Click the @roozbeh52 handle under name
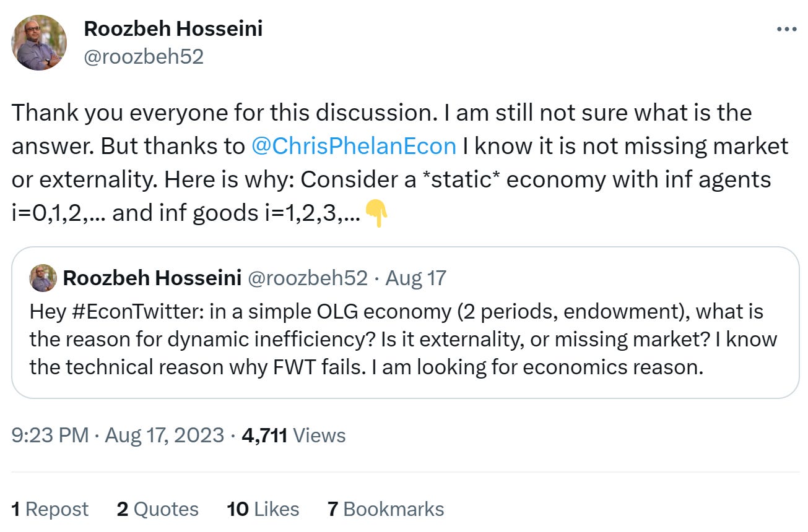 143,57
